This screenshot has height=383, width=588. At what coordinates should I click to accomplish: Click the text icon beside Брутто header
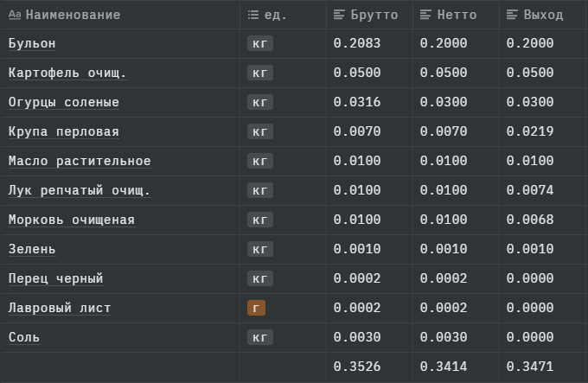[x=340, y=15]
